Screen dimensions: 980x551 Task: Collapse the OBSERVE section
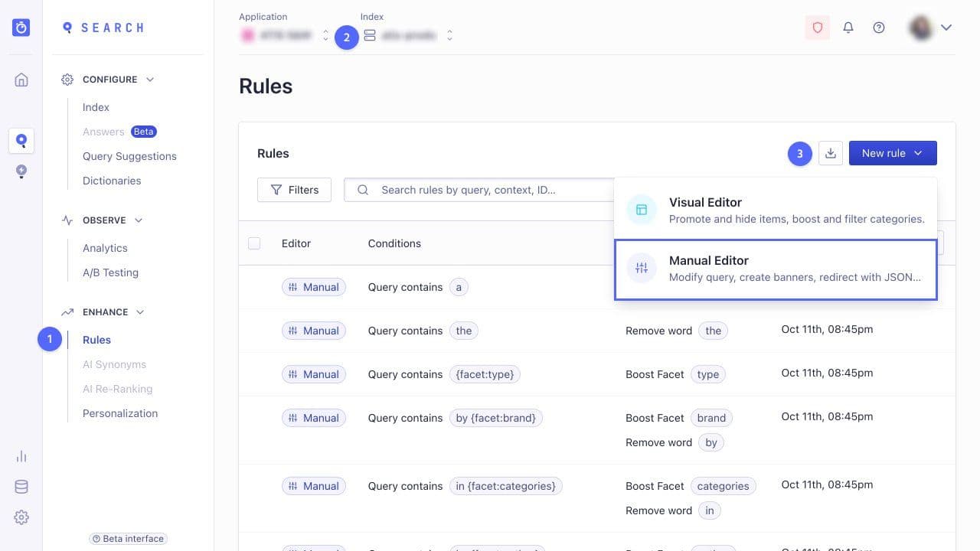(x=139, y=220)
